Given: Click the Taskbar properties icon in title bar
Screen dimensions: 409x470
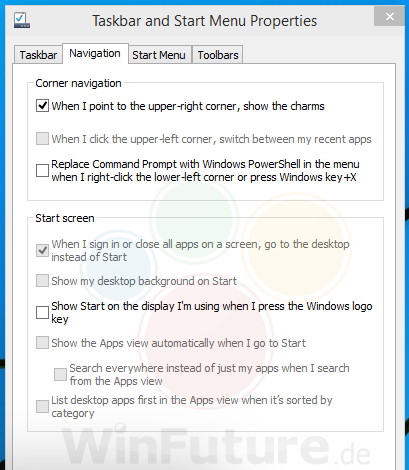Looking at the screenshot, I should (x=22, y=20).
